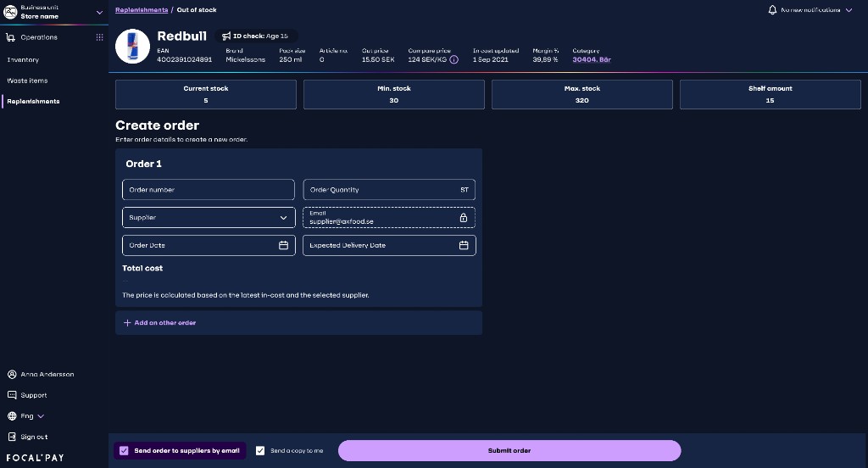The image size is (868, 468).
Task: Click the Anna Andersson user icon
Action: coord(12,375)
